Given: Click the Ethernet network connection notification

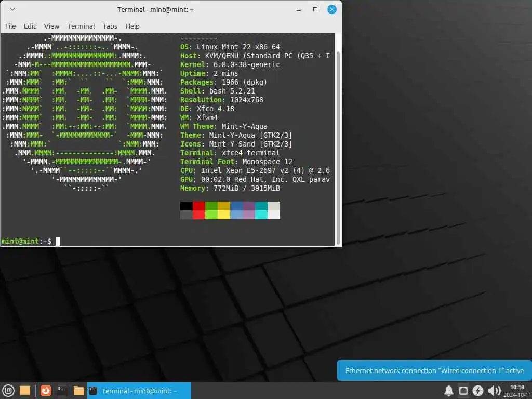Looking at the screenshot, I should tap(434, 370).
